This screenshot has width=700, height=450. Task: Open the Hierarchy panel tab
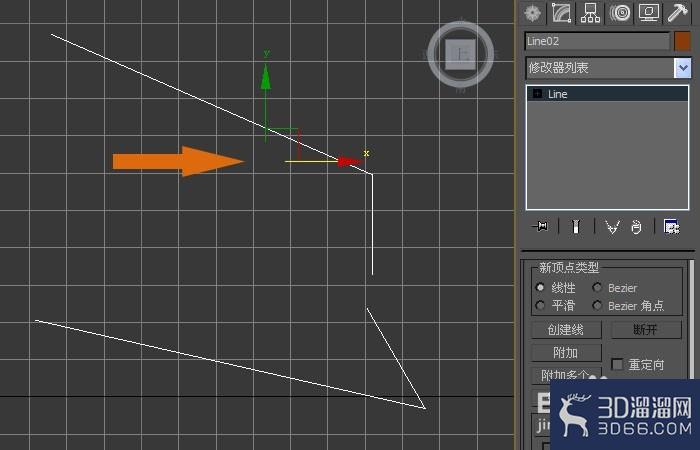[x=590, y=13]
